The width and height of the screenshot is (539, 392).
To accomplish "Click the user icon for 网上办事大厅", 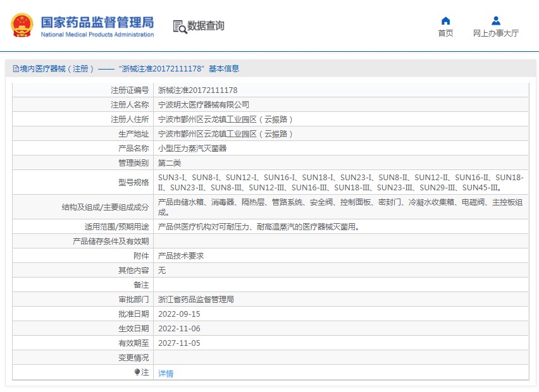I will tap(495, 21).
